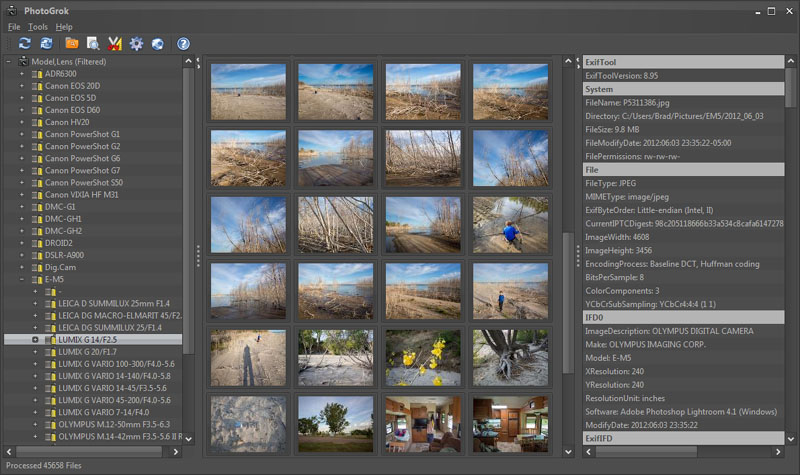
Task: Click the metadata panel horizontal scrollbar thumb
Action: click(646, 452)
